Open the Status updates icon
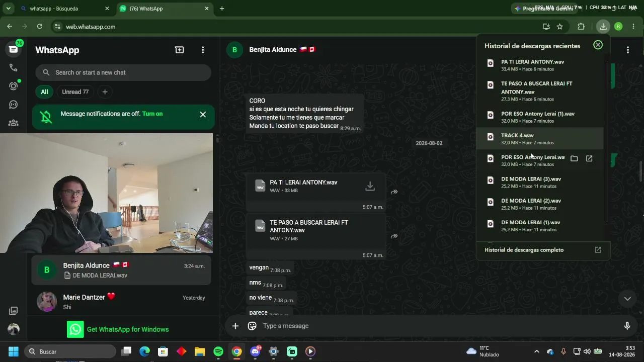644x362 pixels. (14, 86)
